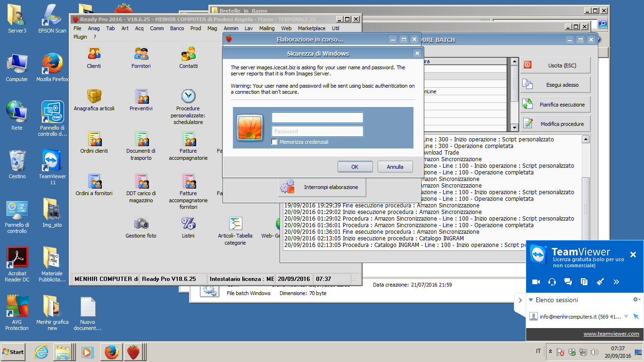This screenshot has width=644, height=362.
Task: Click the Modifica procedure button
Action: (x=555, y=124)
